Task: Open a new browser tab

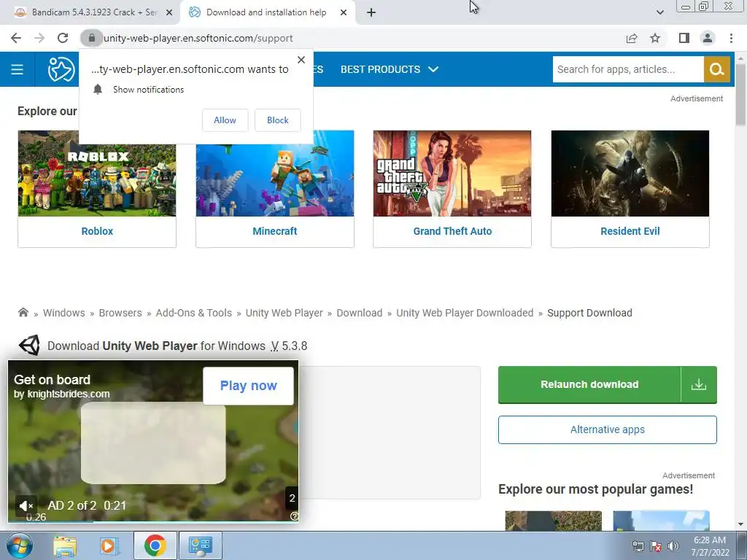Action: click(x=371, y=12)
